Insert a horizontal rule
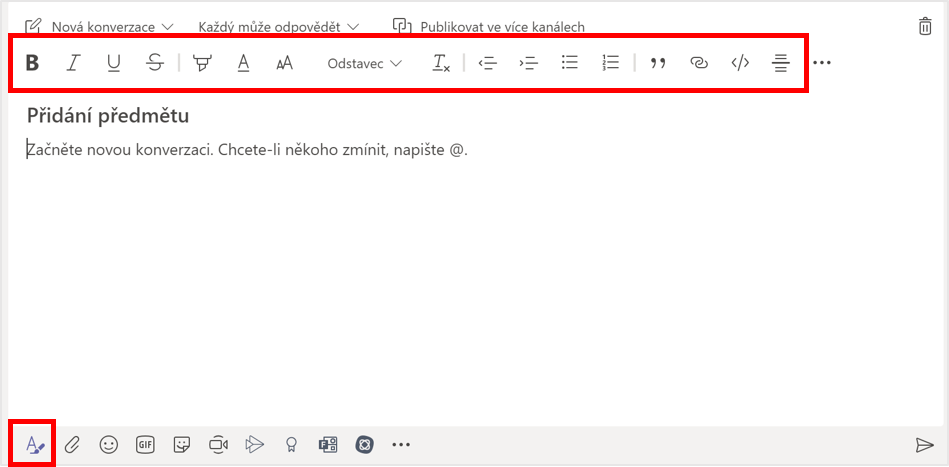949x467 pixels. click(781, 63)
